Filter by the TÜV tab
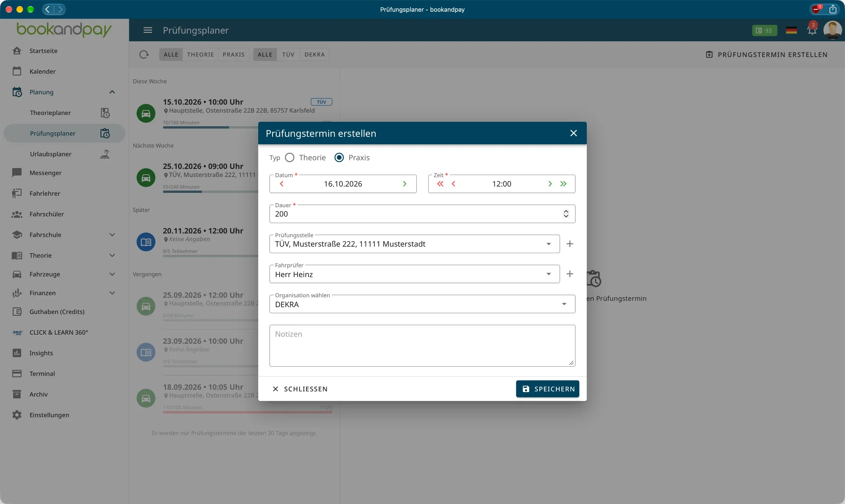The height and width of the screenshot is (504, 845). (x=288, y=55)
